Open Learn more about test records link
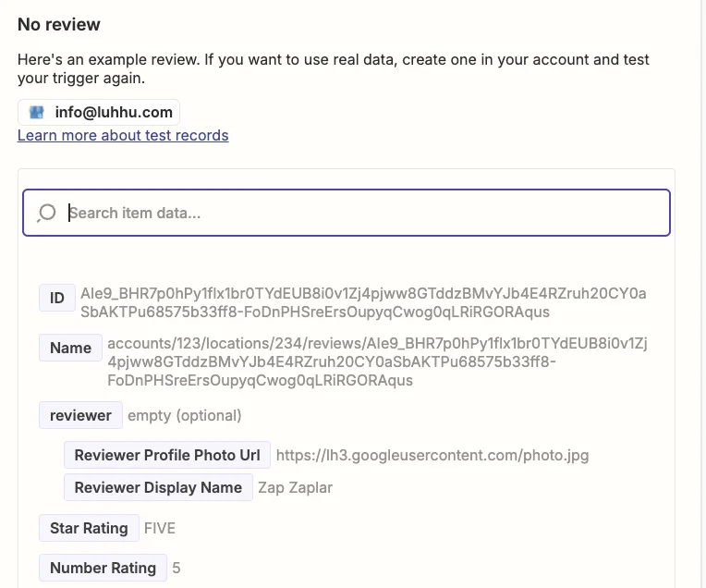This screenshot has width=706, height=588. pos(123,135)
